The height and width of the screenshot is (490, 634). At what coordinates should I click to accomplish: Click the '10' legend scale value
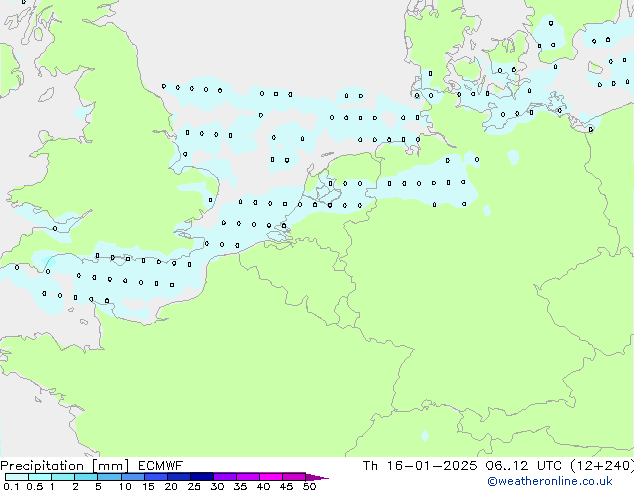[x=125, y=486]
